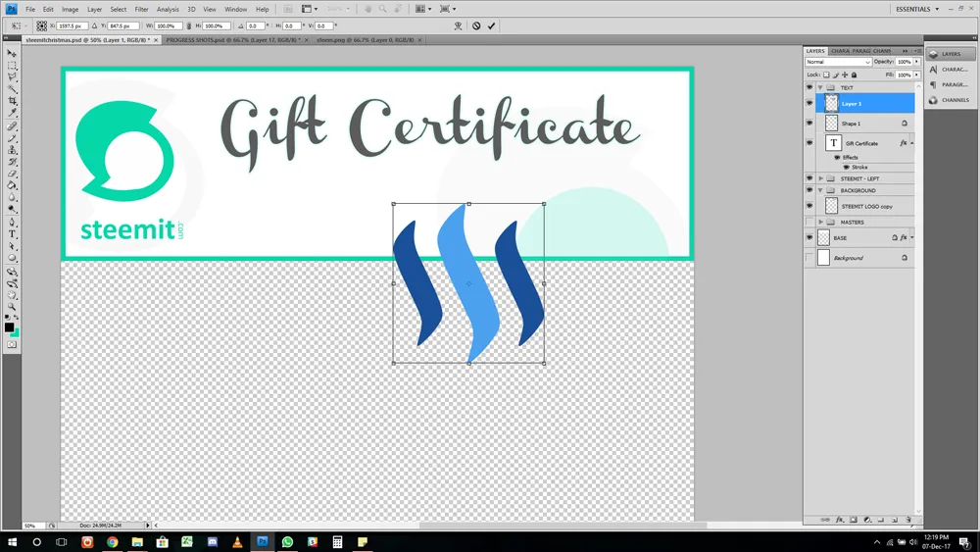This screenshot has height=552, width=980.
Task: Collapse Gift Certificate layer effects
Action: pyautogui.click(x=911, y=143)
